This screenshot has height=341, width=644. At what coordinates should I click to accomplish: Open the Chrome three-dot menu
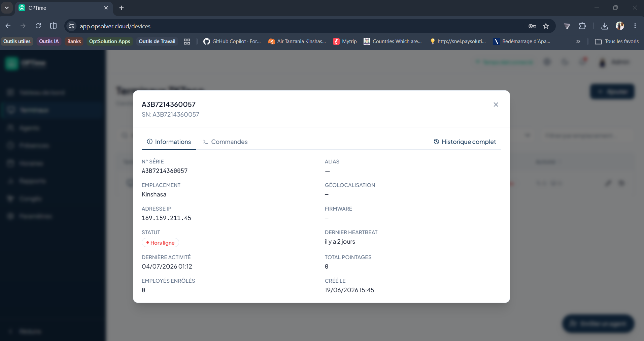[635, 26]
